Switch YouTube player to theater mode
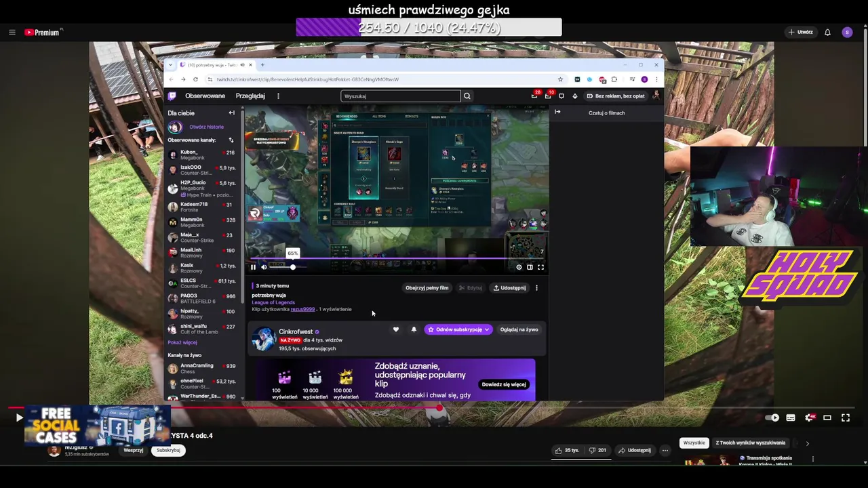The image size is (868, 488). [x=827, y=418]
